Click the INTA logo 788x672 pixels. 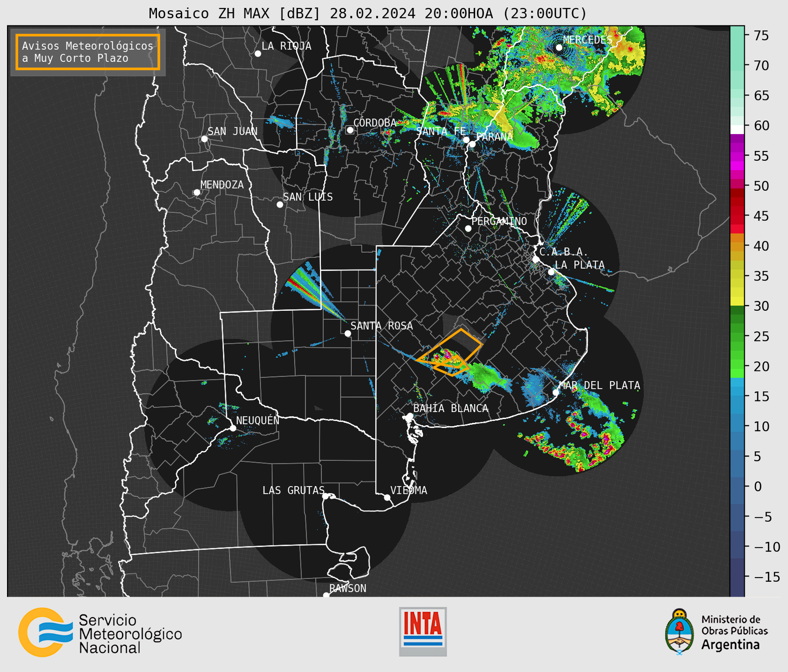tap(423, 631)
